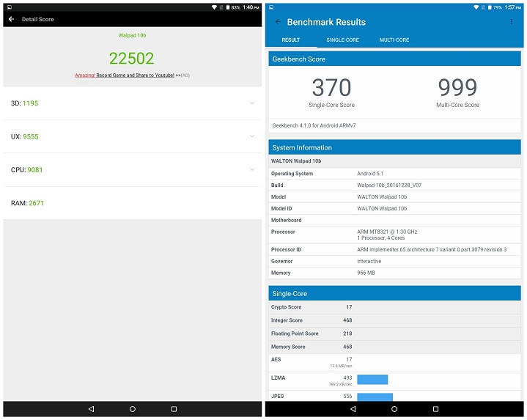527x420 pixels.
Task: Select the Model ID row label
Action: 281,208
